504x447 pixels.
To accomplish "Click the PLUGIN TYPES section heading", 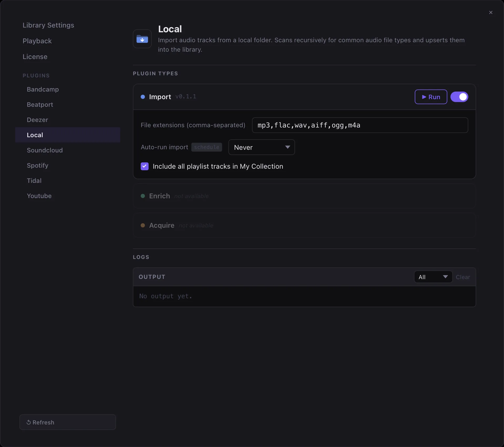I will tap(155, 73).
